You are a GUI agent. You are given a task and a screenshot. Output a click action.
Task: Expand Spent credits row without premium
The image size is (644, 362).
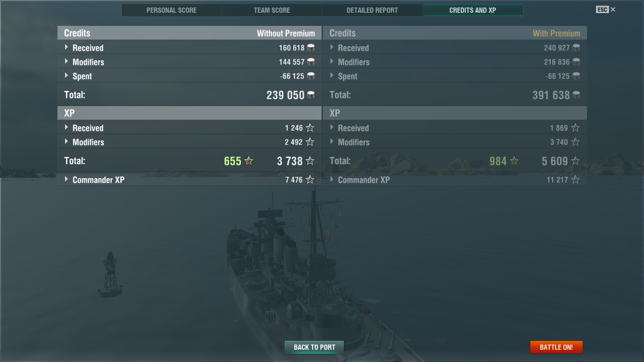tap(189, 76)
